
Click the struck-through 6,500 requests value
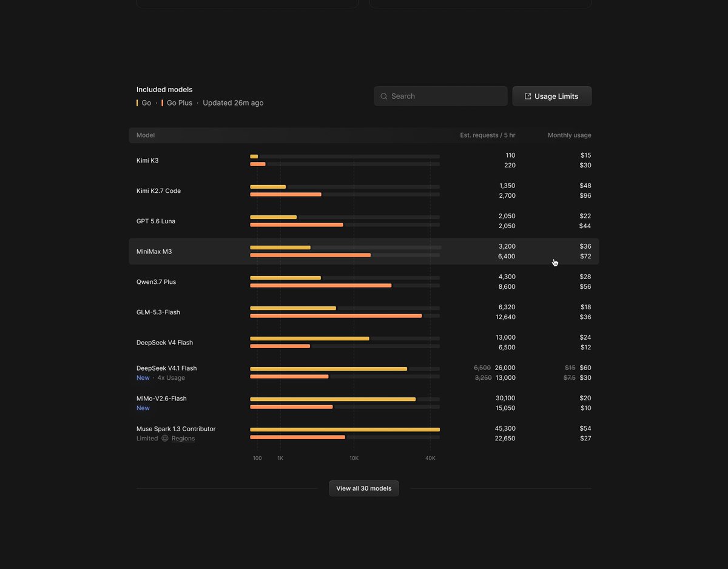click(482, 368)
